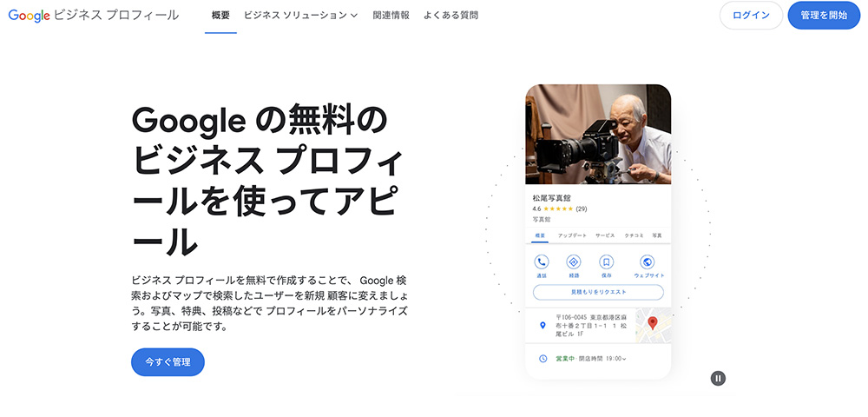Screen dimensions: 868x417
Task: Click the Google logo in the header
Action: point(29,16)
